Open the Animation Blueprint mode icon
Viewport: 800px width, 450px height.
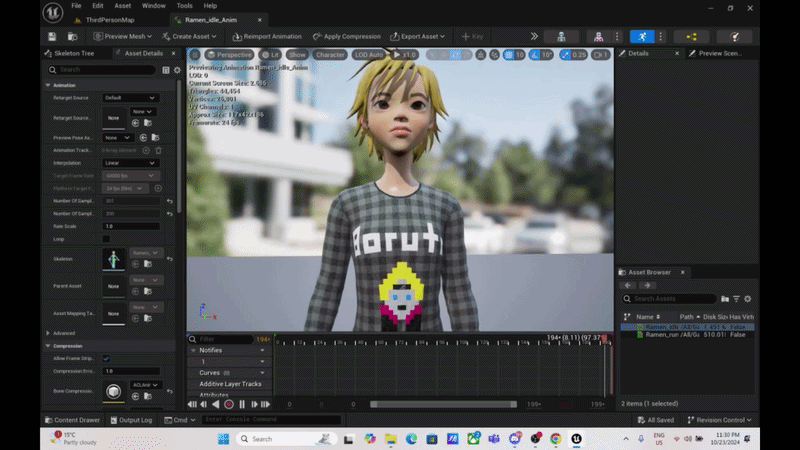(691, 37)
